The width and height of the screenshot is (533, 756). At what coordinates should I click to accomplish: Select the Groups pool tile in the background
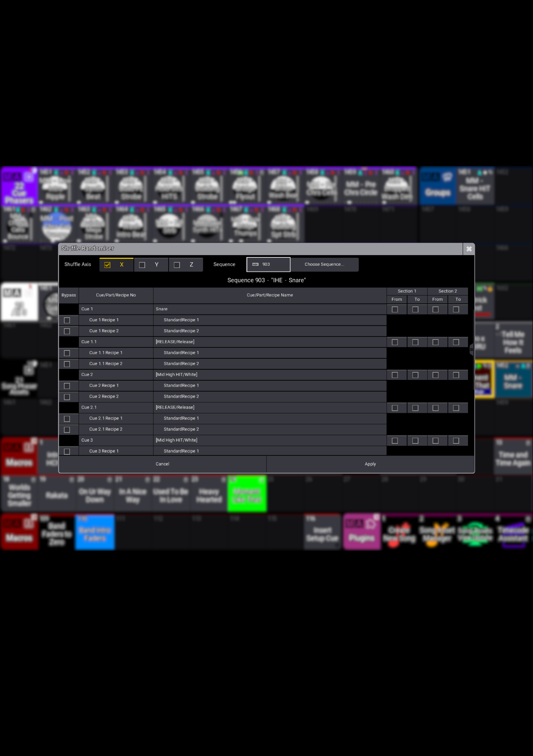[x=438, y=186]
